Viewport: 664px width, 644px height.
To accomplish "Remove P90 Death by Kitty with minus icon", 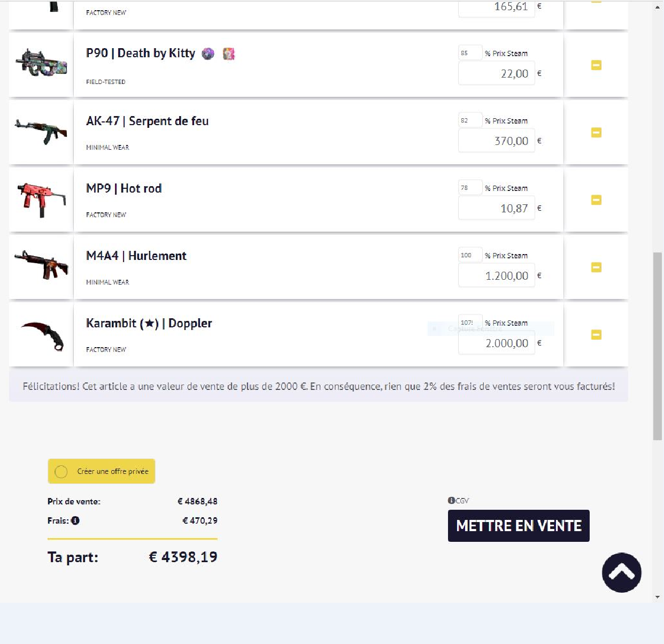I will (596, 65).
